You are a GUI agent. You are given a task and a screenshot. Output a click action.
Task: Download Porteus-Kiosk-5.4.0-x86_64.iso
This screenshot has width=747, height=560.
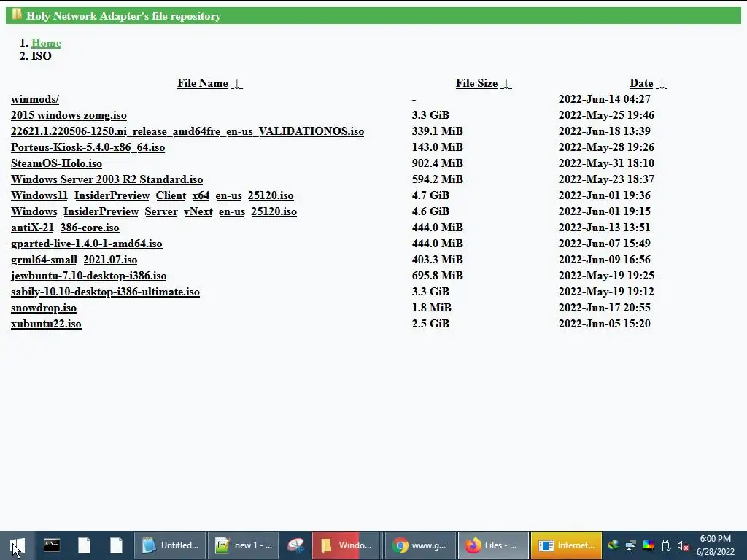click(88, 147)
